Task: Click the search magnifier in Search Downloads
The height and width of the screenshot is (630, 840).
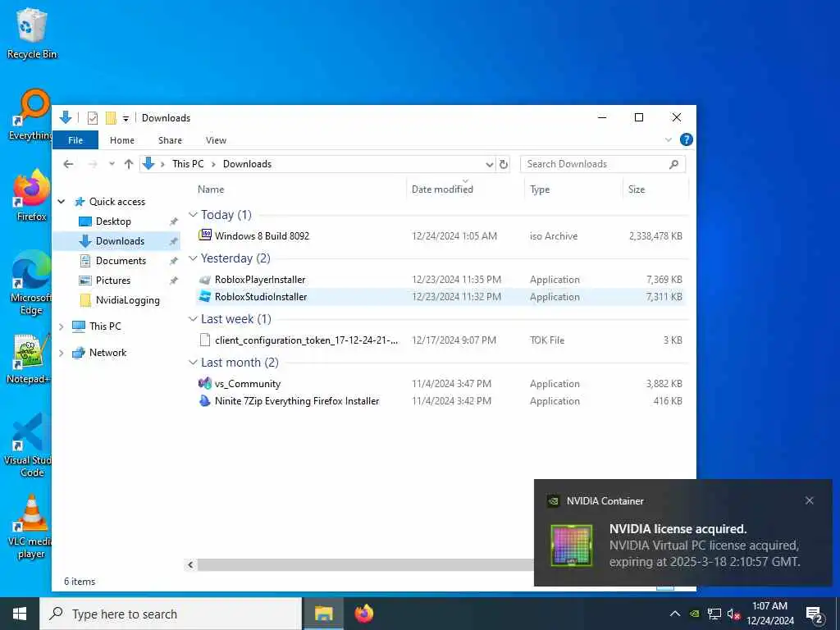Action: (x=674, y=164)
